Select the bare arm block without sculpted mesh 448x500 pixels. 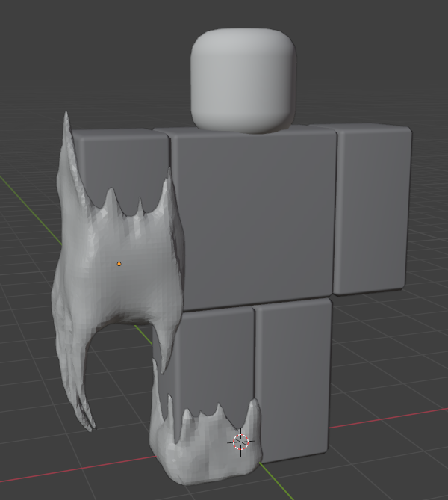(371, 211)
